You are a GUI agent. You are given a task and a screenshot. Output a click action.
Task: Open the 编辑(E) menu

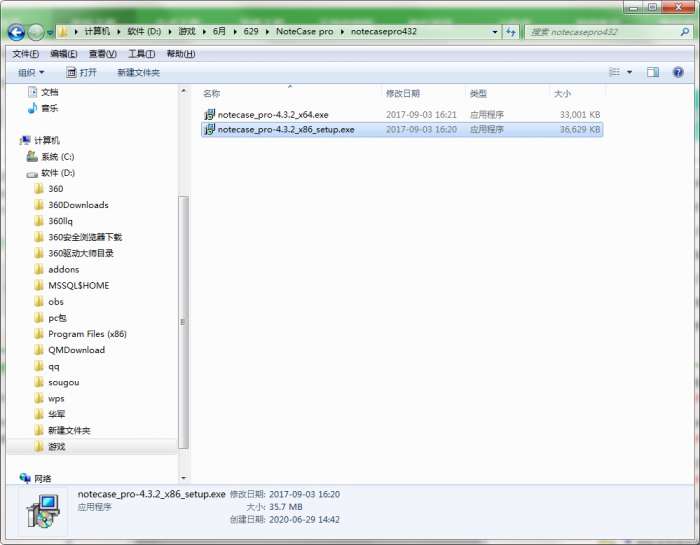pyautogui.click(x=63, y=54)
